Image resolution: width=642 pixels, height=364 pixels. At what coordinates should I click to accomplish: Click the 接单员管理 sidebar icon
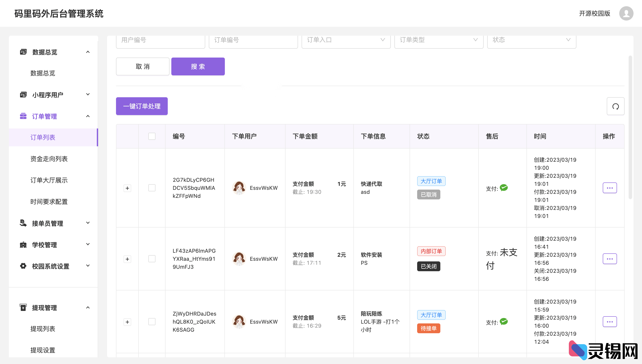point(23,223)
